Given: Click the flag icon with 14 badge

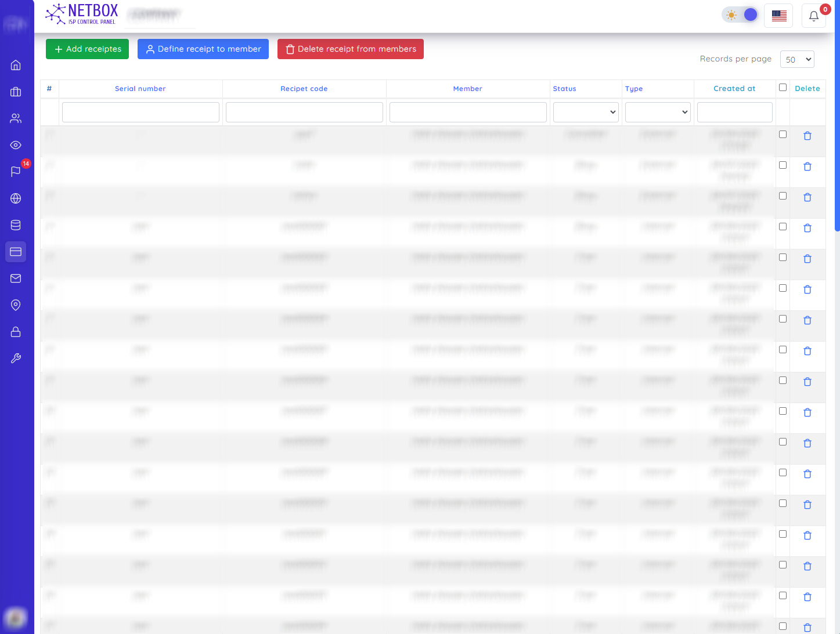Looking at the screenshot, I should pyautogui.click(x=16, y=172).
